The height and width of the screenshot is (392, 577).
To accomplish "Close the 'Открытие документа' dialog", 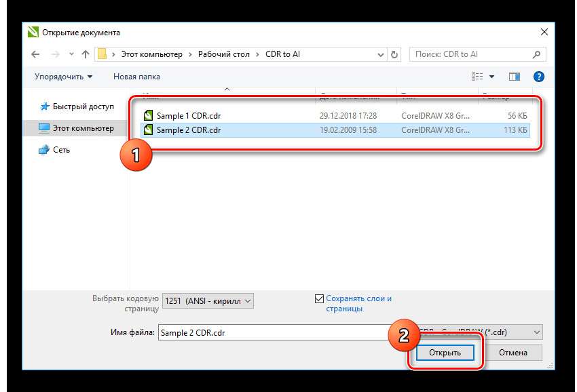I will point(544,33).
